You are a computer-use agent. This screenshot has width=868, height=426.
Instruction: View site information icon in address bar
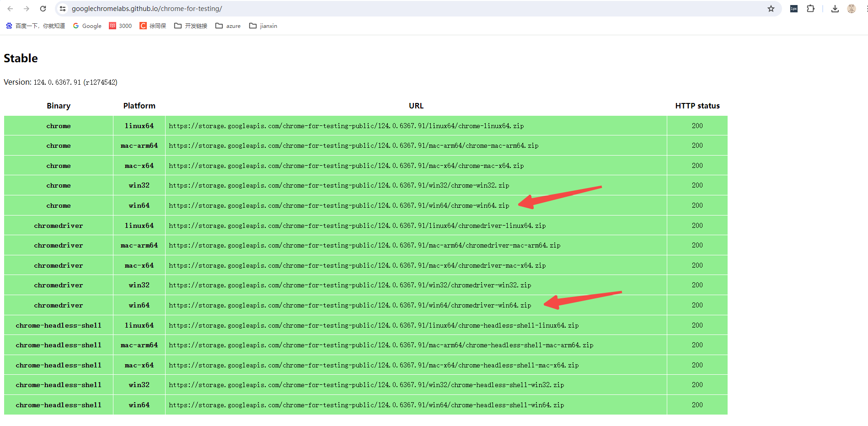pos(62,8)
